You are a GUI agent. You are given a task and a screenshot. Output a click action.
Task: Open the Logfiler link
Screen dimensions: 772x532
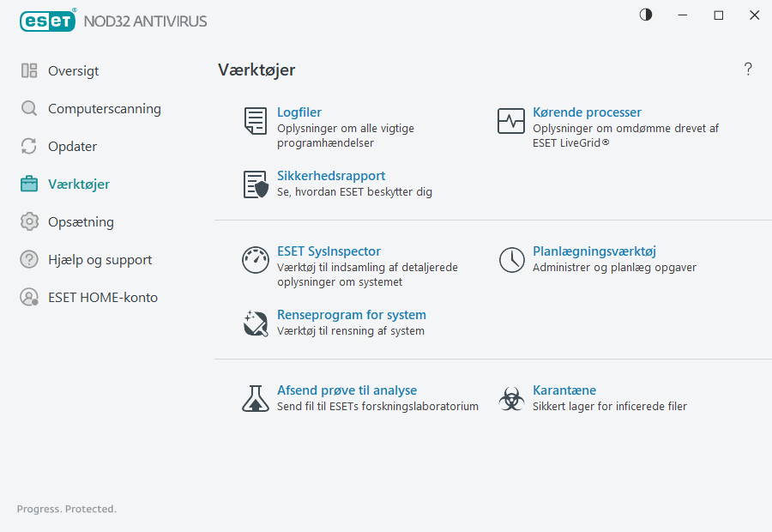(299, 112)
